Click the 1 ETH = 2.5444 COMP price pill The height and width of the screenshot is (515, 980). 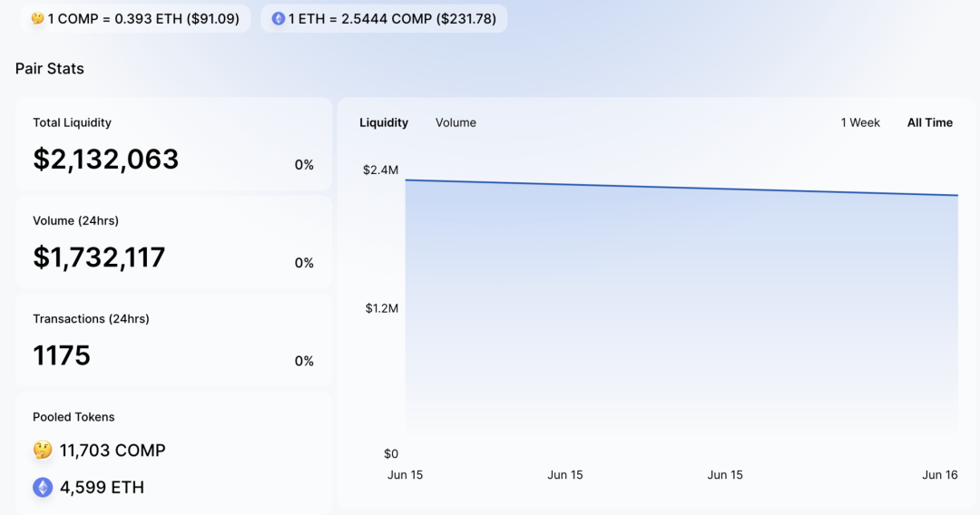[384, 19]
